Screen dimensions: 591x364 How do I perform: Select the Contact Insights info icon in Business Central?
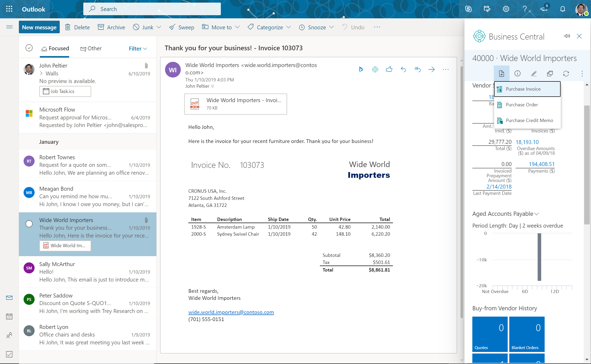(518, 74)
